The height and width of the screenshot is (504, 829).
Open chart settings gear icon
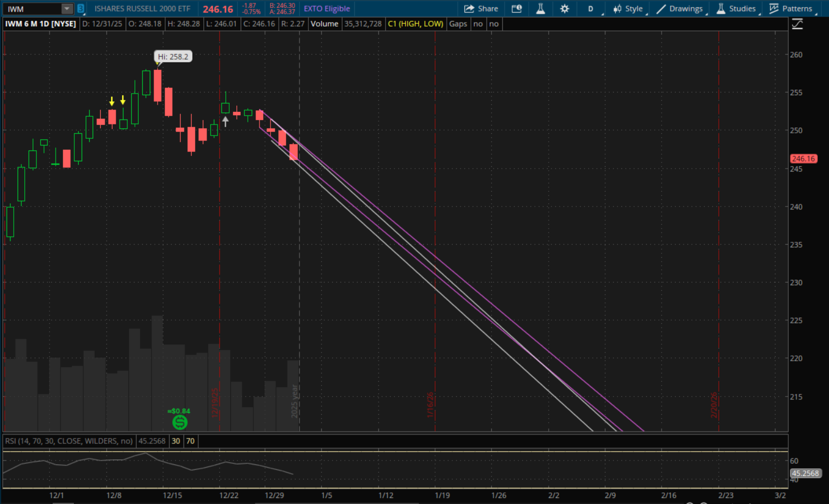click(565, 9)
